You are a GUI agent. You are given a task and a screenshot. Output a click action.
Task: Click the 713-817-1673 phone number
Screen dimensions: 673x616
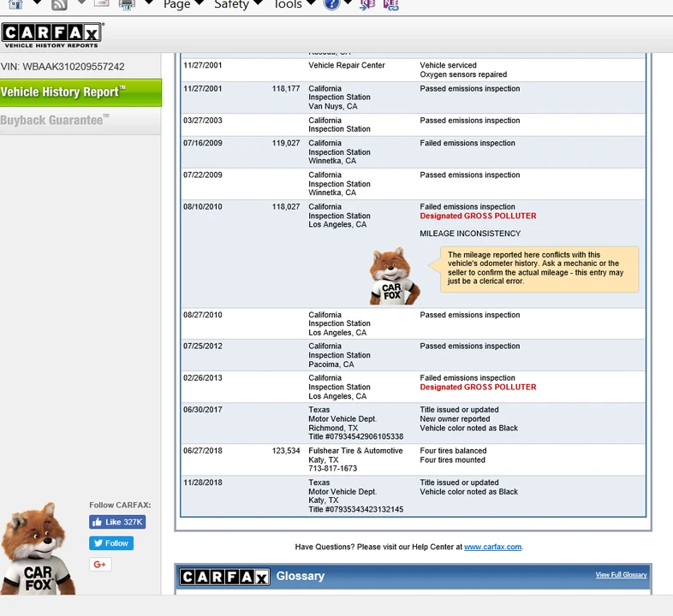332,469
